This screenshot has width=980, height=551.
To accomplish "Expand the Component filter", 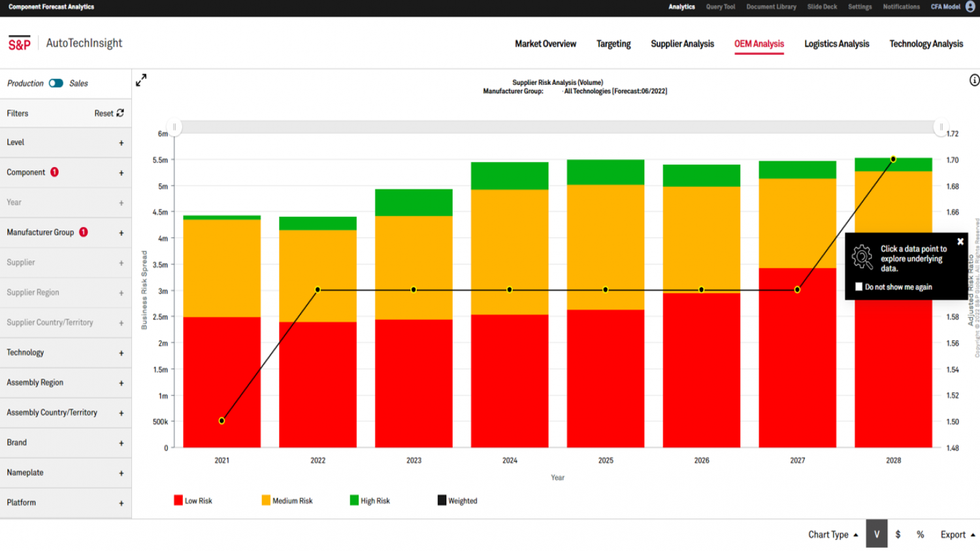I will tap(121, 173).
